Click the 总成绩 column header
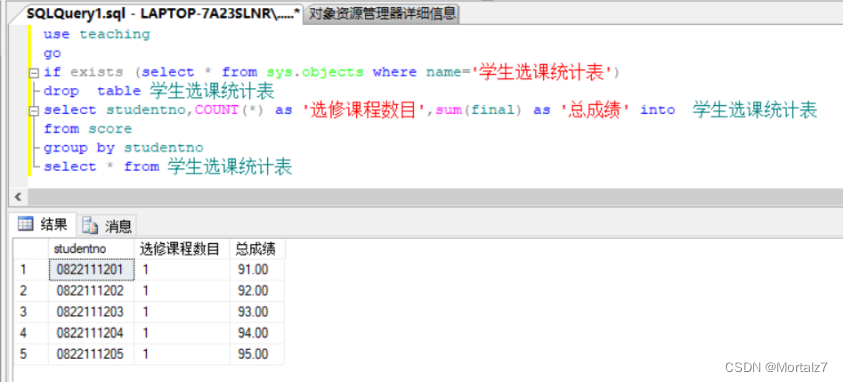This screenshot has width=843, height=382. pyautogui.click(x=257, y=249)
